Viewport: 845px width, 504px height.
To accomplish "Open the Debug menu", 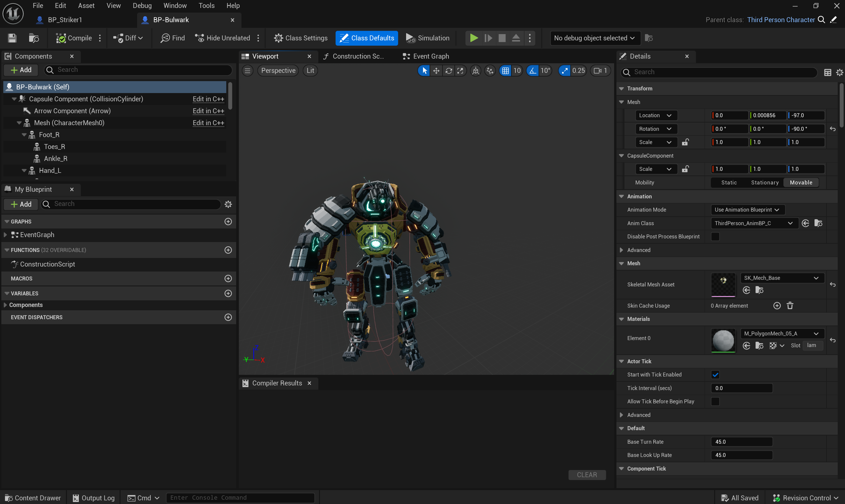I will click(142, 5).
